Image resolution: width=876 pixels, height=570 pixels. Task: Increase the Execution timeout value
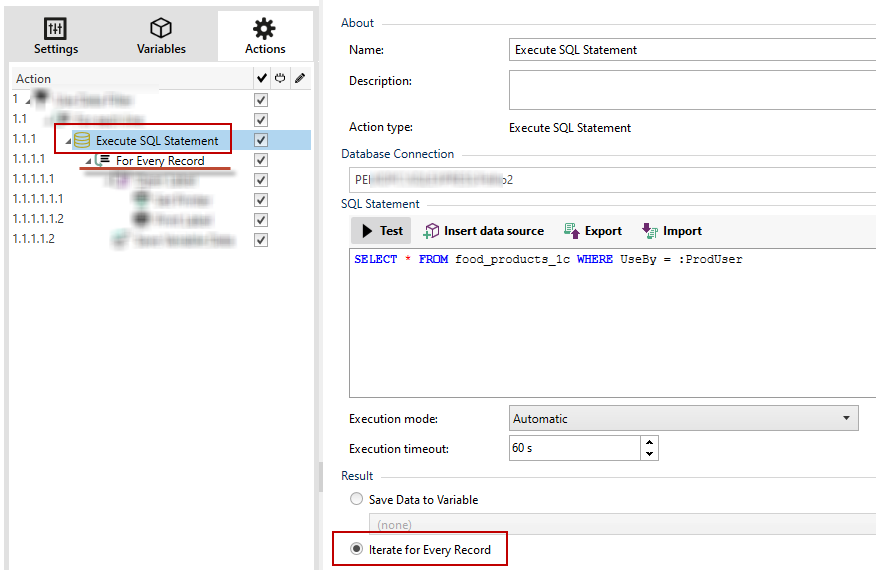pyautogui.click(x=650, y=442)
